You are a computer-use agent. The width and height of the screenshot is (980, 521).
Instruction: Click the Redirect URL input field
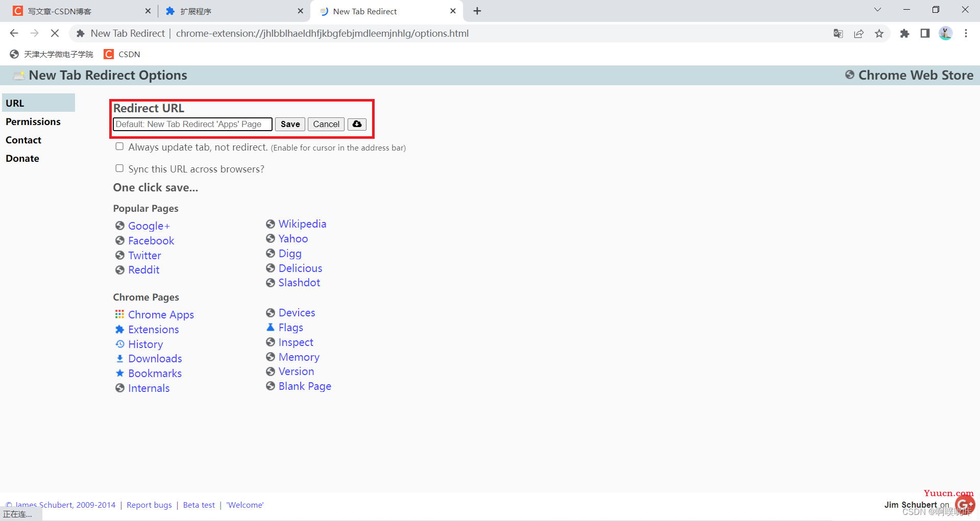click(192, 124)
